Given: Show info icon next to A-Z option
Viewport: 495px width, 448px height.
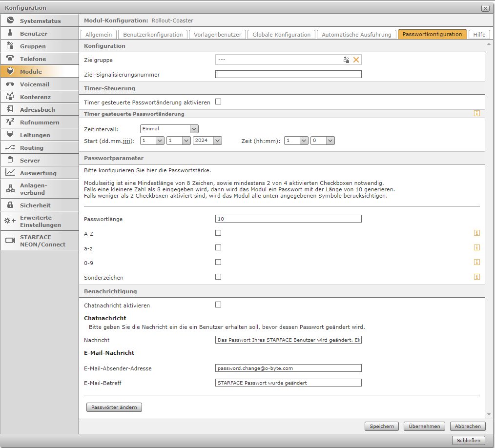Looking at the screenshot, I should point(477,233).
